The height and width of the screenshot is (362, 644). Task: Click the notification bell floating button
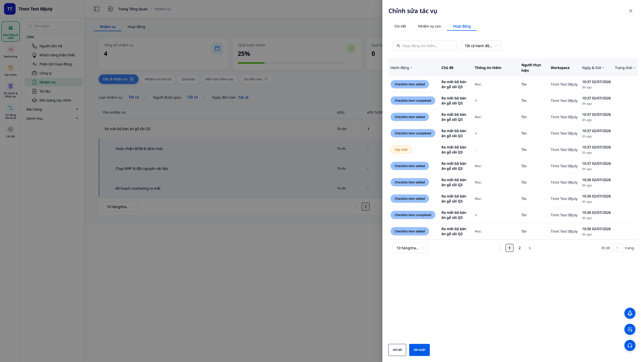coord(630,313)
